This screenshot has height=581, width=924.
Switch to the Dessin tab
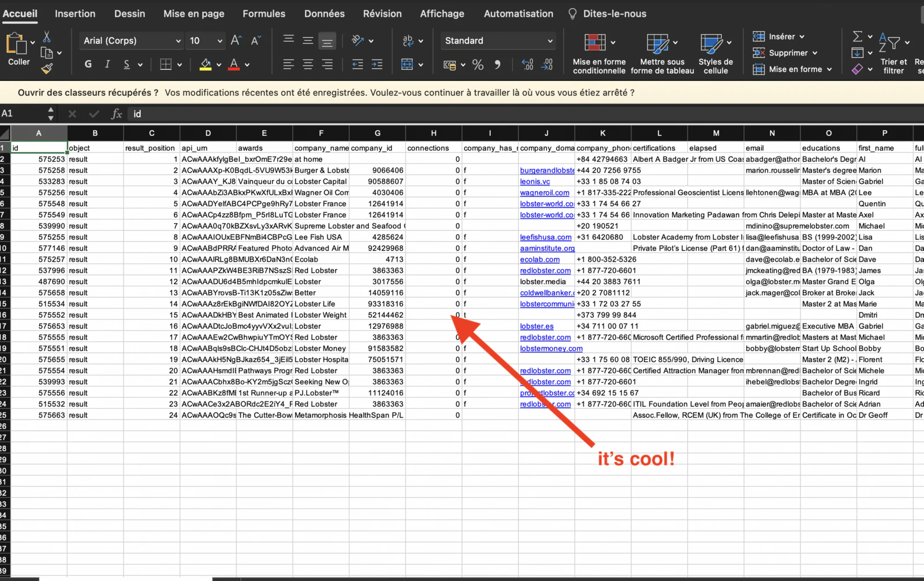[x=129, y=13]
